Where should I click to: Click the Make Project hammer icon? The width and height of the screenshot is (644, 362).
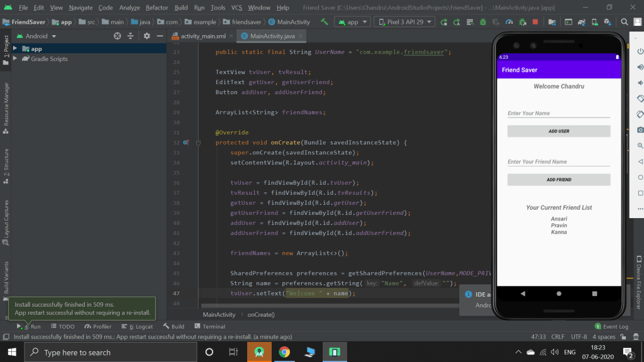(x=325, y=22)
